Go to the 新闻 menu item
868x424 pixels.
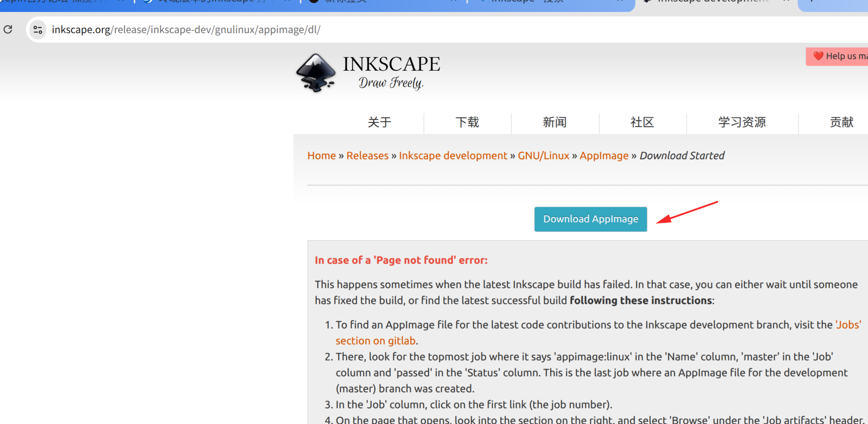point(555,122)
